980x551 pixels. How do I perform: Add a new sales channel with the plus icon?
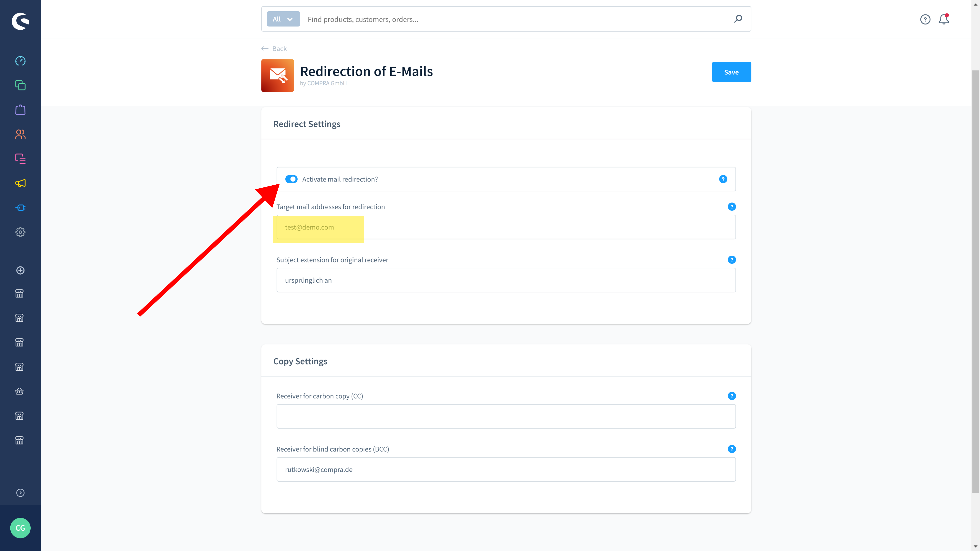20,270
